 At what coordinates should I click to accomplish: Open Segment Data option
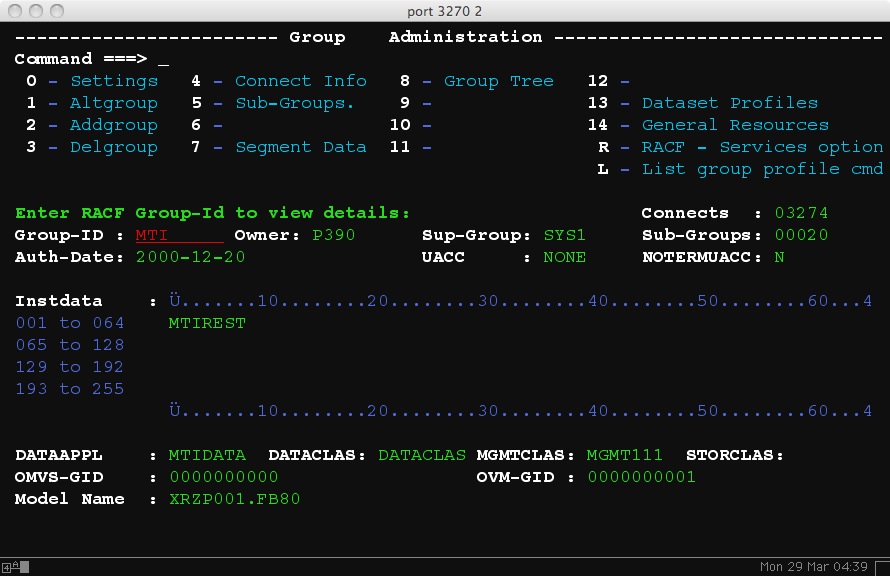300,147
